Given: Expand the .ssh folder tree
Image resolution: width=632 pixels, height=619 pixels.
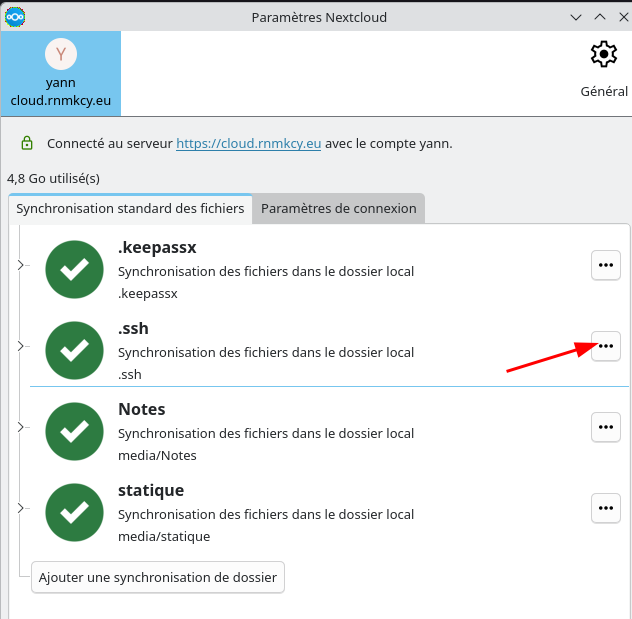Looking at the screenshot, I should 21,346.
